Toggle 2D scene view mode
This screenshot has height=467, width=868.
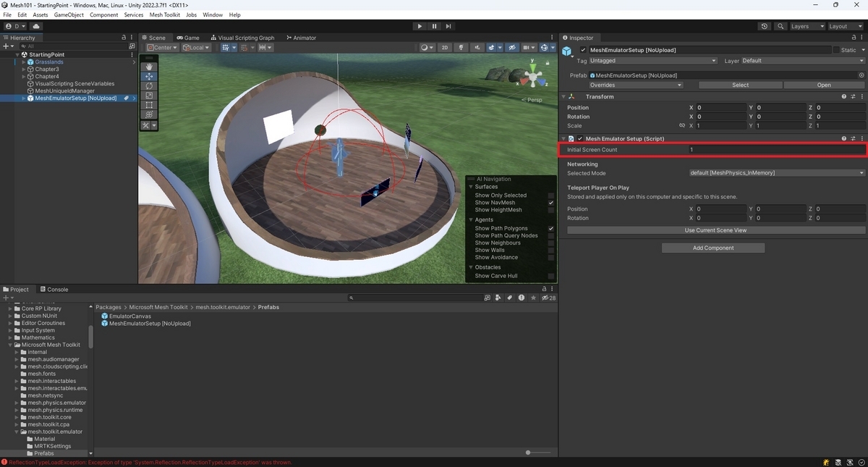(445, 48)
